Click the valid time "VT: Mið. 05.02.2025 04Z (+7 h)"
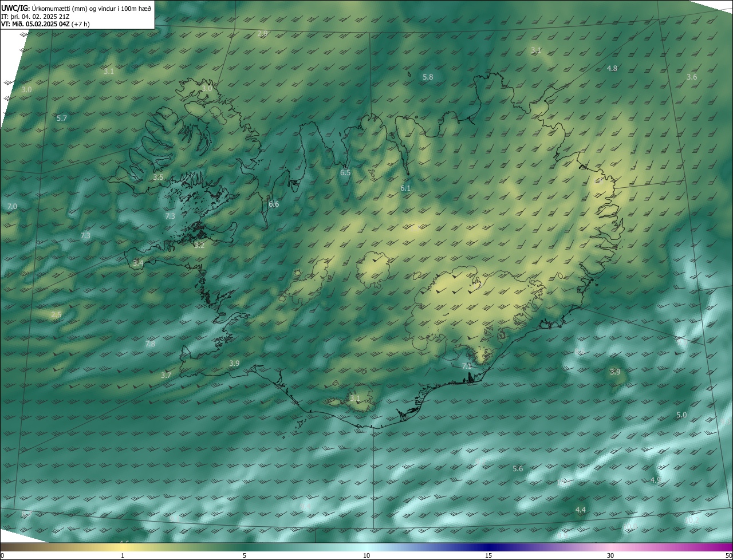Image resolution: width=733 pixels, height=560 pixels. [x=45, y=24]
